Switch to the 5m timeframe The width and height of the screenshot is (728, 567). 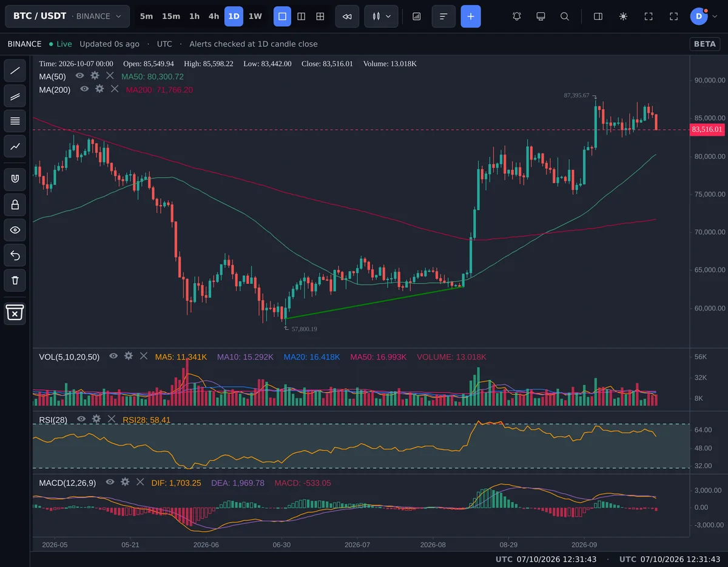(146, 16)
